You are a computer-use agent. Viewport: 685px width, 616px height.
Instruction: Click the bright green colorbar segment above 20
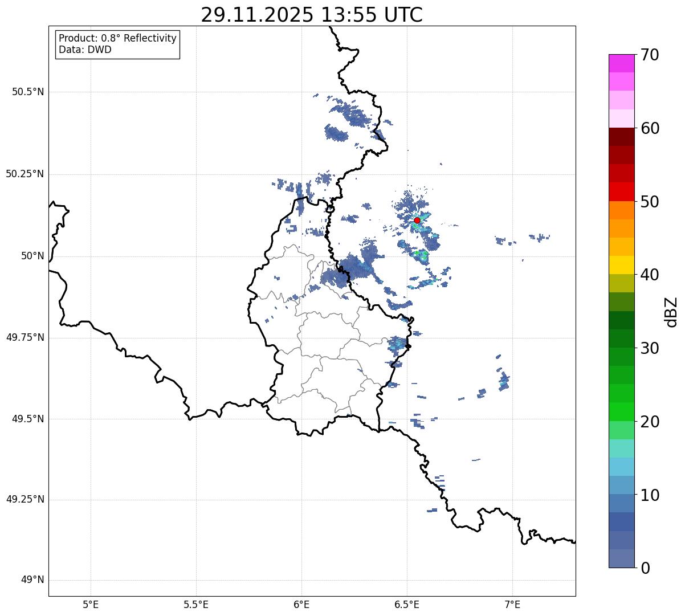[x=621, y=411]
